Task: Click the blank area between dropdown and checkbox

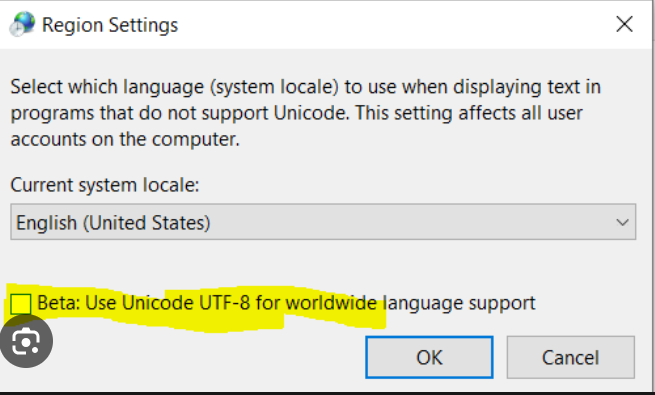Action: 323,265
